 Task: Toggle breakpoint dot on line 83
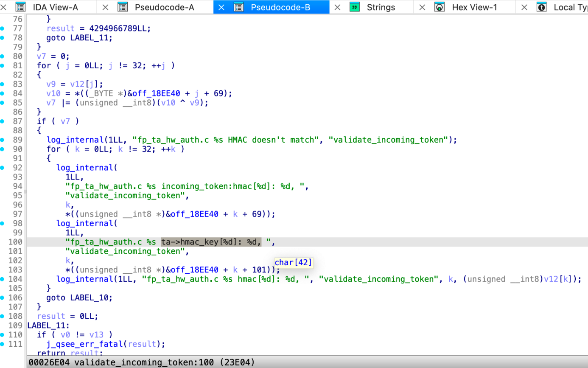coord(3,84)
